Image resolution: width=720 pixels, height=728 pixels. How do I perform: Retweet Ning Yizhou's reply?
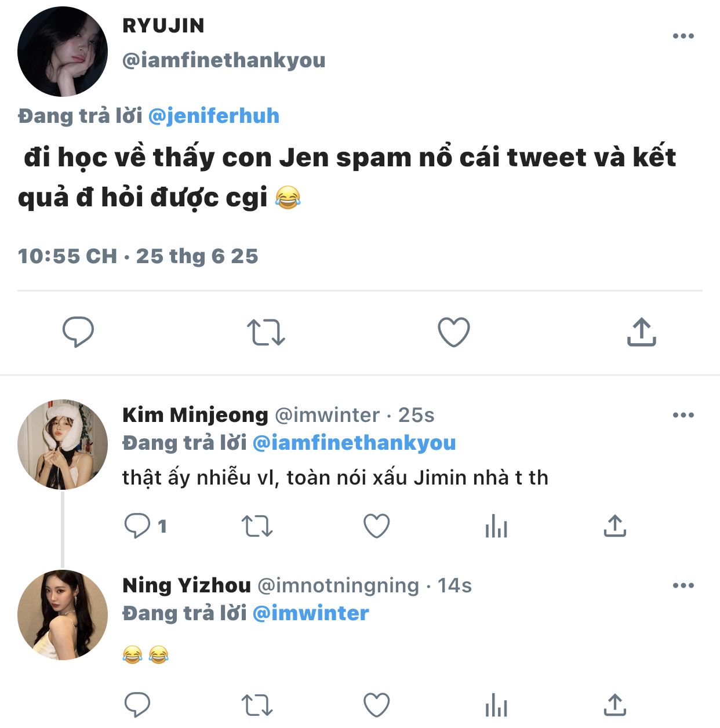click(x=257, y=705)
